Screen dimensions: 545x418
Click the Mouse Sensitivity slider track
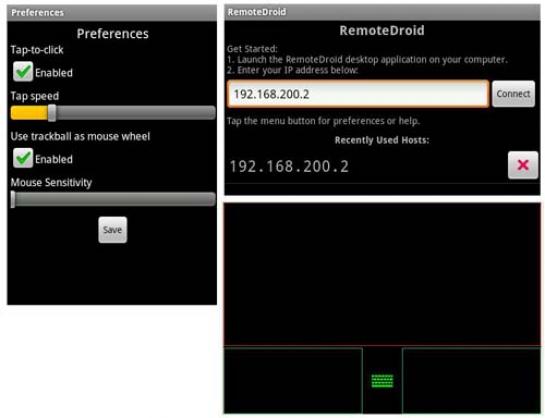pyautogui.click(x=114, y=199)
